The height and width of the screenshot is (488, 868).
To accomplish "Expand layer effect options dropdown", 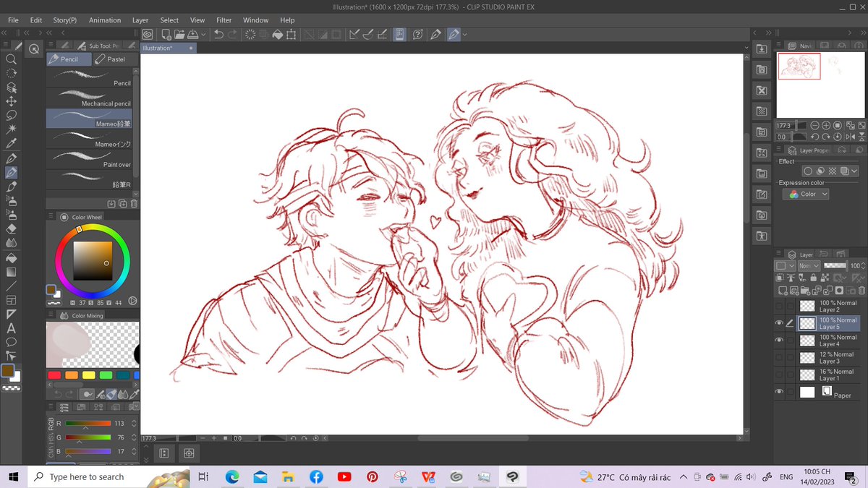I will (855, 171).
